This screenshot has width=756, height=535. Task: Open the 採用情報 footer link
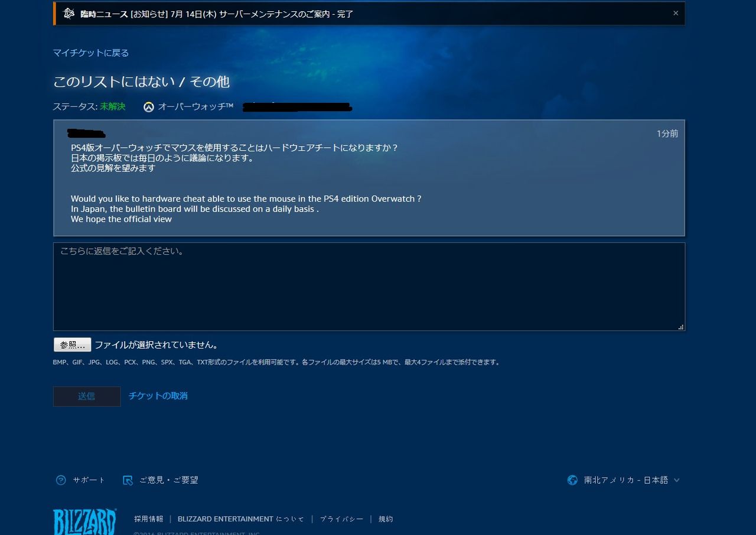pos(148,518)
